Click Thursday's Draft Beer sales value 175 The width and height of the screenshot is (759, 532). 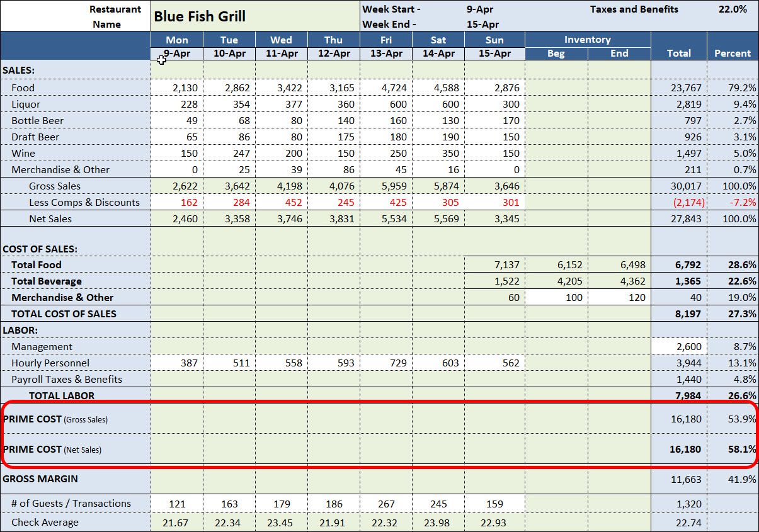click(334, 137)
